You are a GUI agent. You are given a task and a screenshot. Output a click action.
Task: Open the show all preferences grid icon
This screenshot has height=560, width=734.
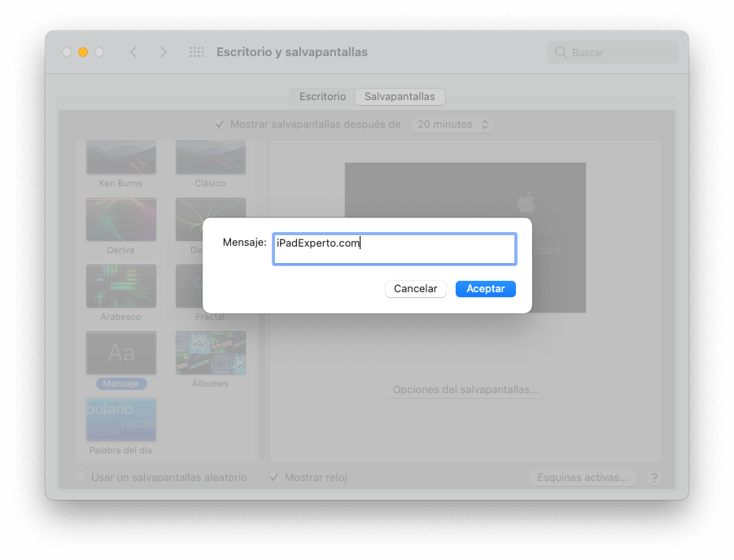tap(196, 51)
